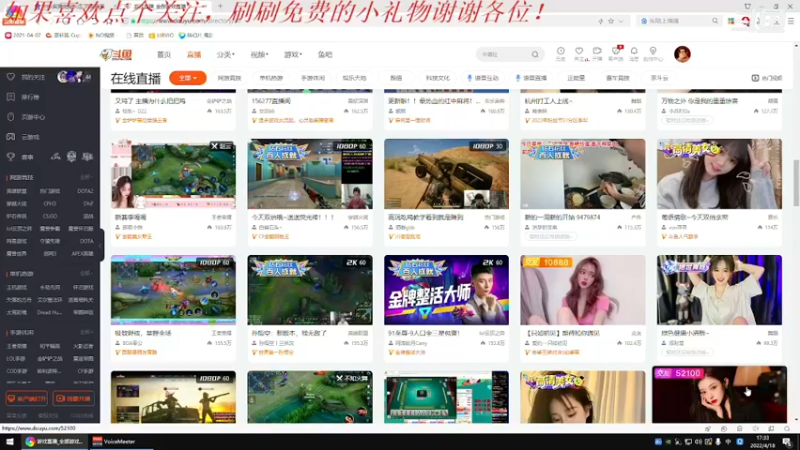Filter by 科技文化 category pill
This screenshot has width=800, height=450.
point(438,78)
